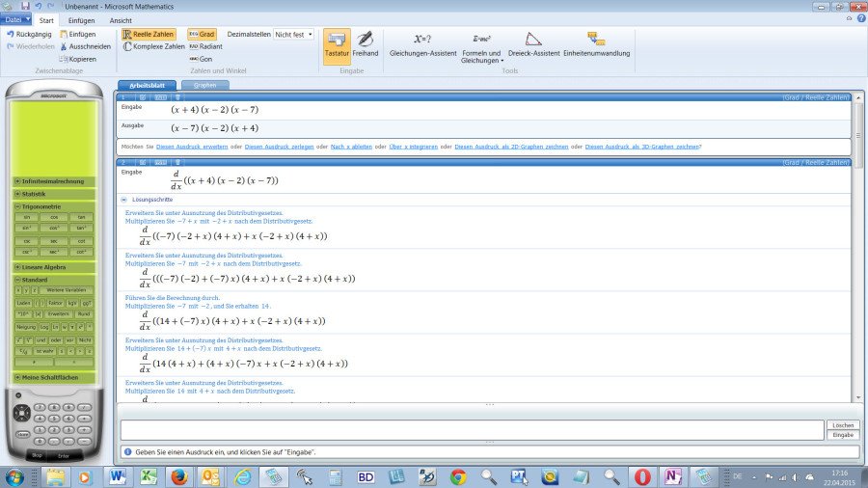
Task: Open the Einfügen ribbon tab
Action: [81, 19]
